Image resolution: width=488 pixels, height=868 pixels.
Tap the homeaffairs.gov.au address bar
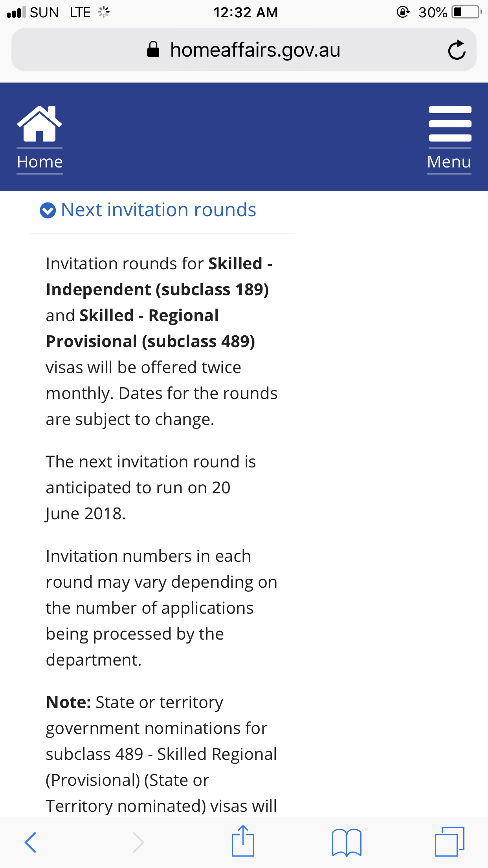255,50
